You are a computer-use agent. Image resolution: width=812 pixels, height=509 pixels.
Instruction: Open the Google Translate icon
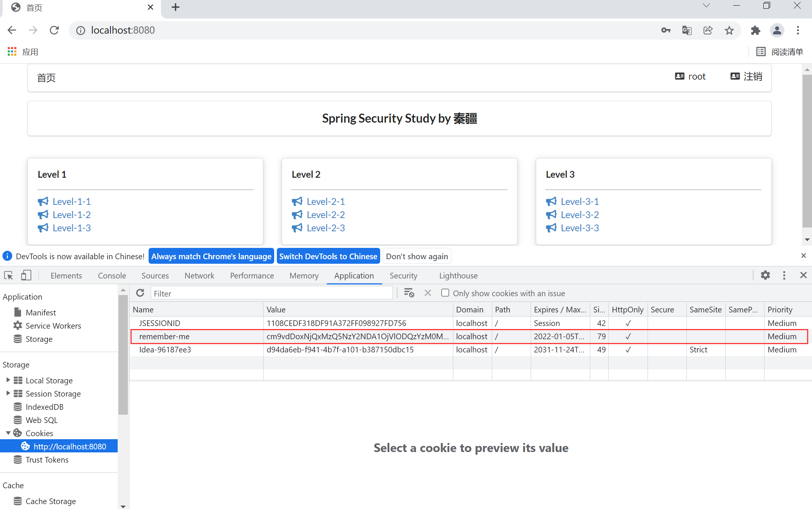pyautogui.click(x=687, y=30)
